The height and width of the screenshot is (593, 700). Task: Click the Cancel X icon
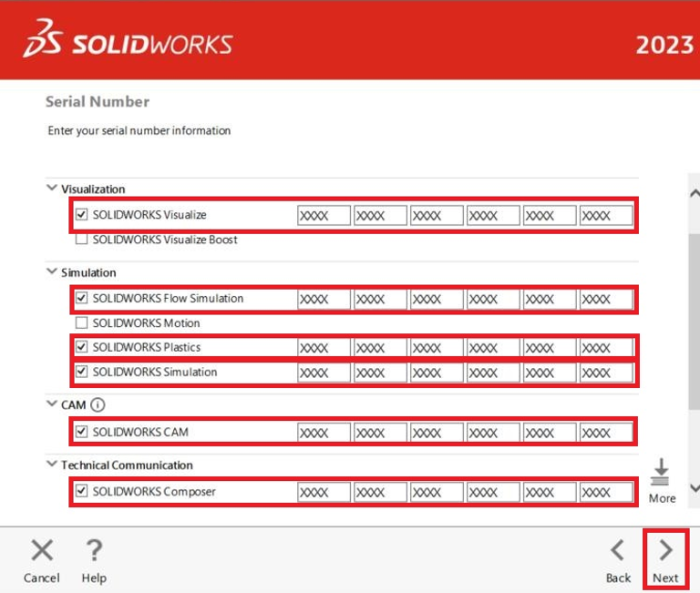click(x=42, y=550)
